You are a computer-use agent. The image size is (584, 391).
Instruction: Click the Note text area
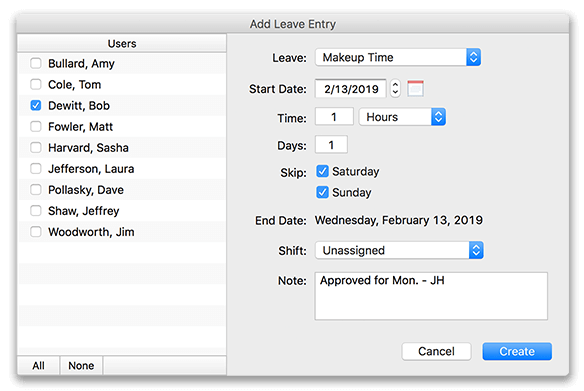point(431,296)
